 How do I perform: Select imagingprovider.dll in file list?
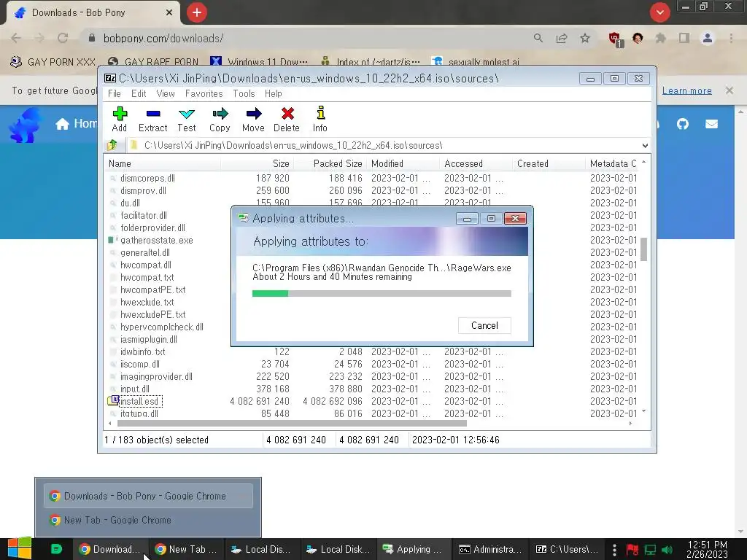156,377
